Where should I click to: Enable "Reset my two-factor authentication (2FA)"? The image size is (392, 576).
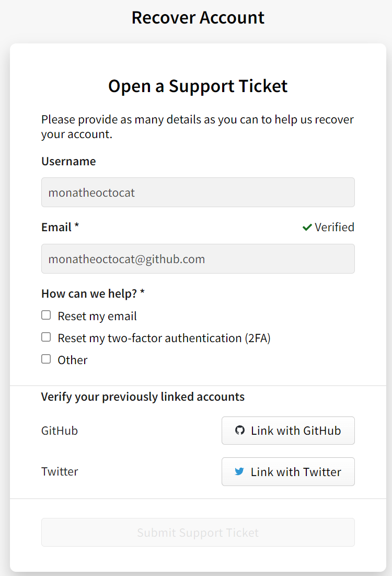click(x=46, y=337)
